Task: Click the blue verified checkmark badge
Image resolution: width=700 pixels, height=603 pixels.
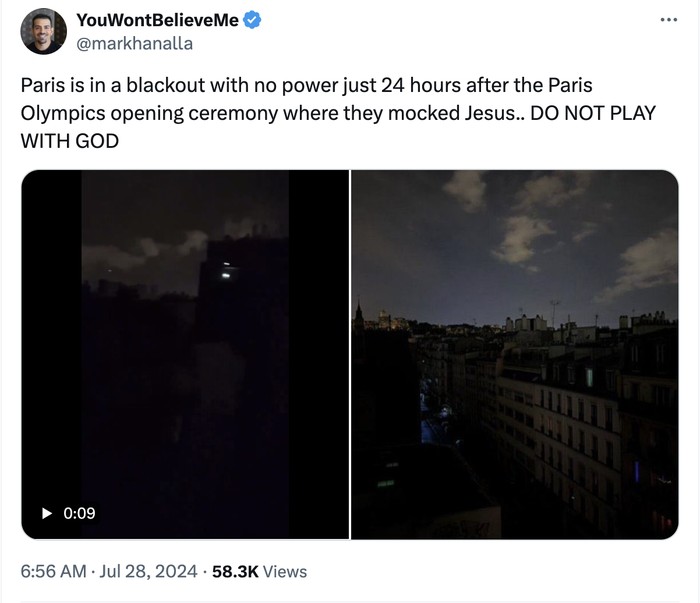Action: [252, 21]
